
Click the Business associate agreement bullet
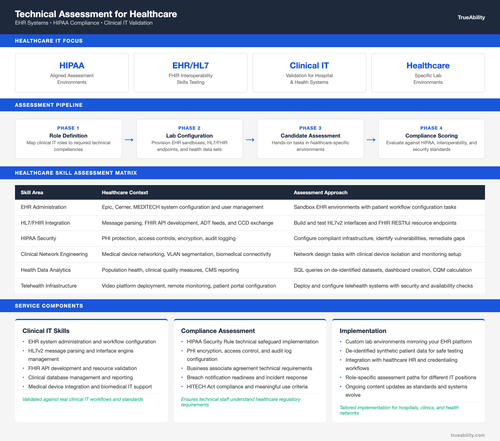[249, 368]
